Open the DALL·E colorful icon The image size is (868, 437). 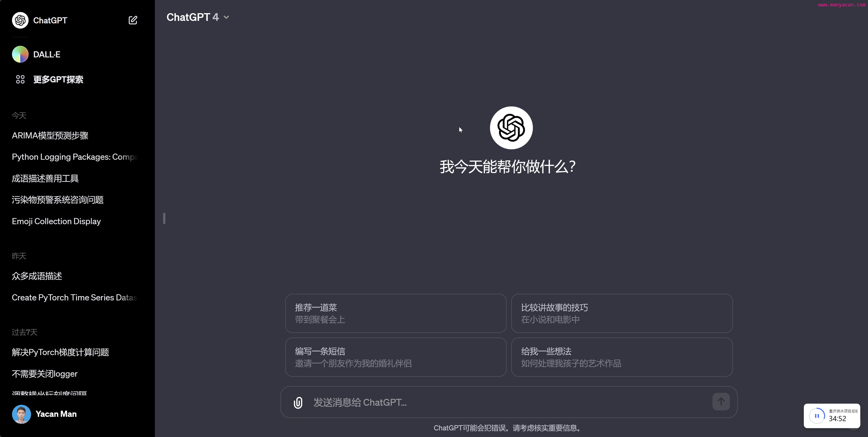pyautogui.click(x=20, y=54)
